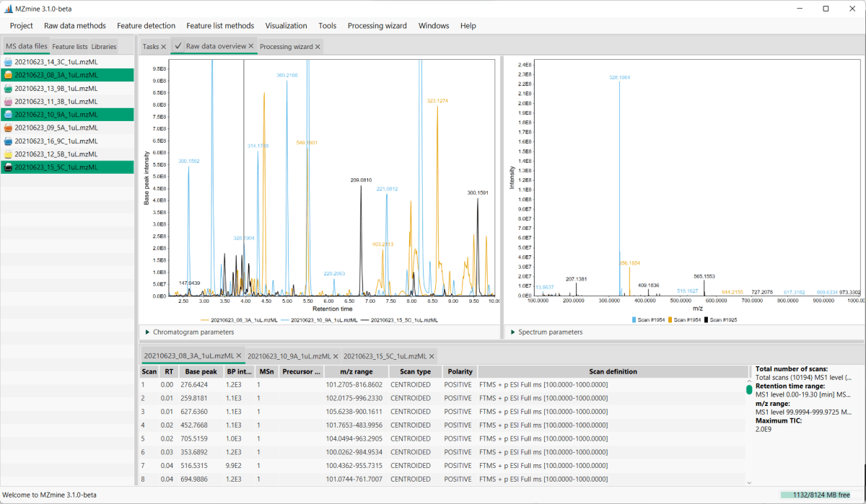Close the Tasks tab
Viewport: 866px width, 504px height.
(x=164, y=47)
